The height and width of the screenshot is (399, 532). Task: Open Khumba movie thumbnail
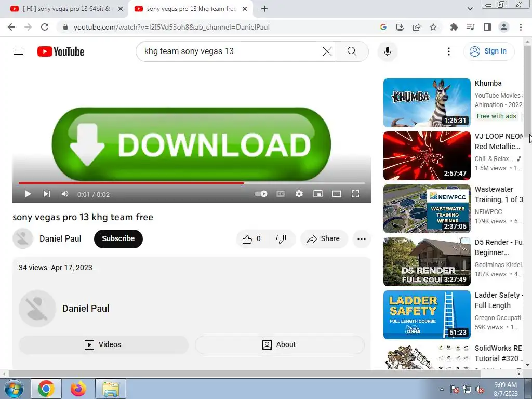[427, 103]
